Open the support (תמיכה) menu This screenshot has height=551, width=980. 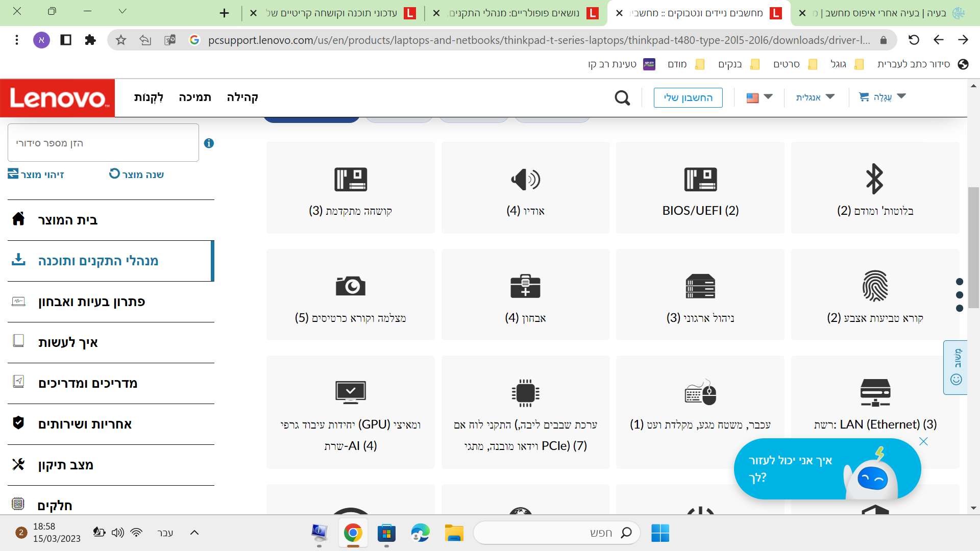[195, 97]
